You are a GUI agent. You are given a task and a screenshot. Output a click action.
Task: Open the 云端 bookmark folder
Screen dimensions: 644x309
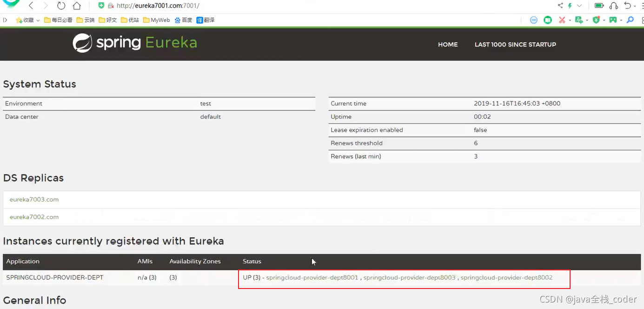[x=86, y=20]
